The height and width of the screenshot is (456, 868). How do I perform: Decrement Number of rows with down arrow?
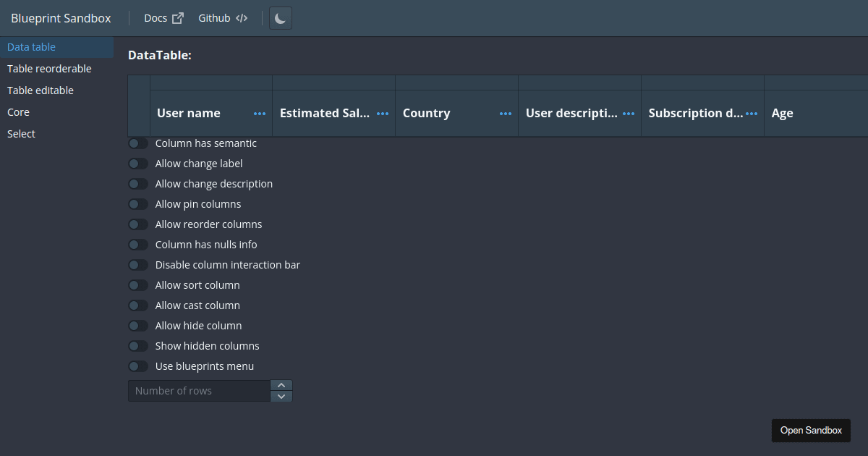click(x=281, y=395)
